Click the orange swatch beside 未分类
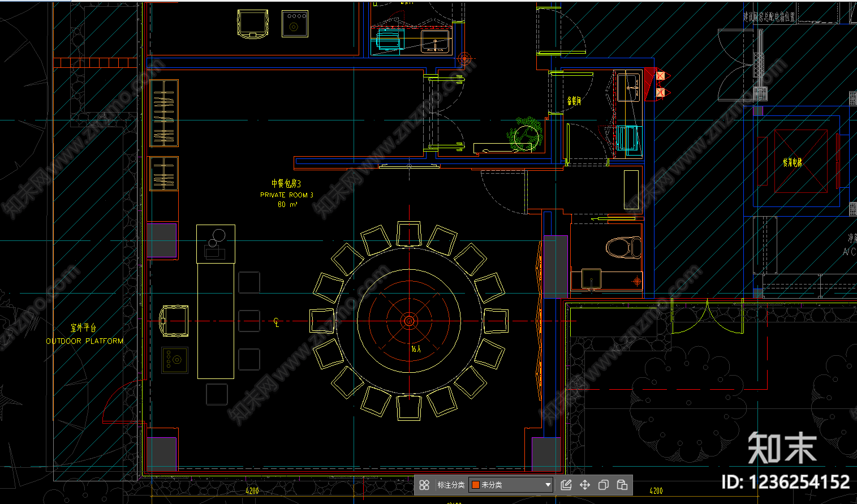This screenshot has height=504, width=857. (476, 485)
